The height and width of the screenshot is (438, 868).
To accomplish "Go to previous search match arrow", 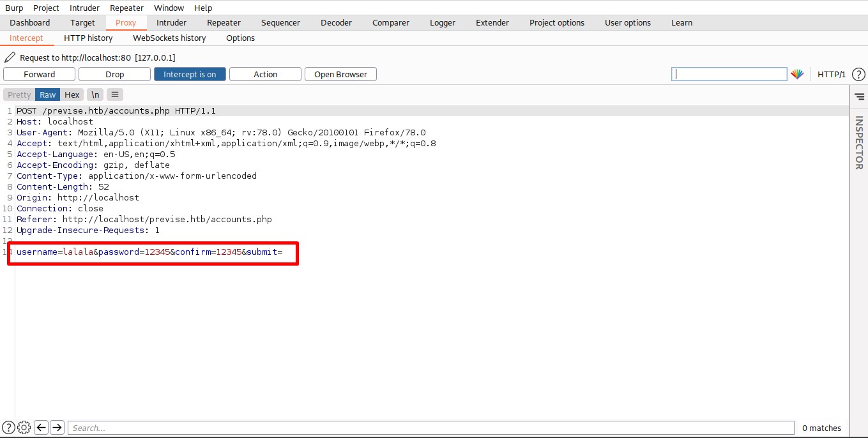I will [41, 428].
